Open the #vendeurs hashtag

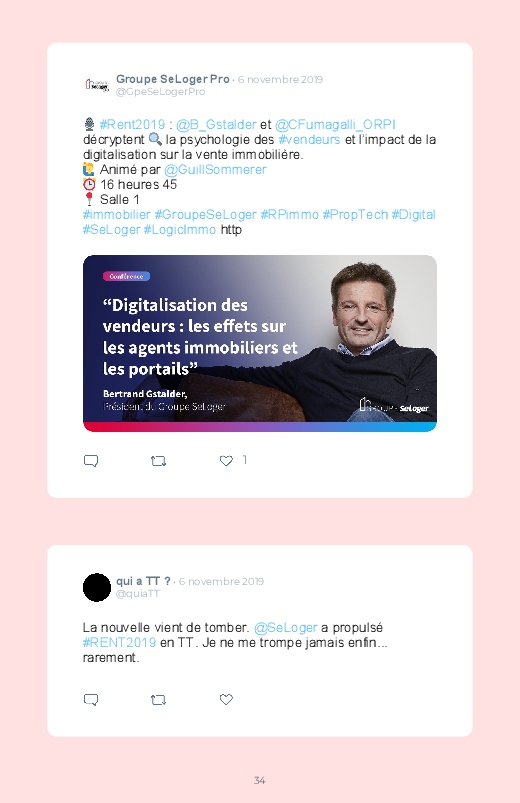coord(309,139)
